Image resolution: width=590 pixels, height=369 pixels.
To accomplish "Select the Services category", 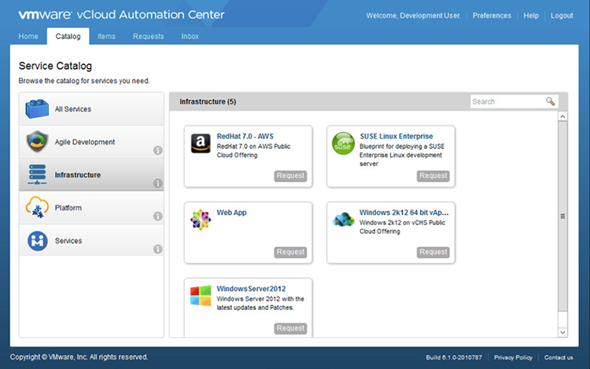I will pyautogui.click(x=91, y=241).
